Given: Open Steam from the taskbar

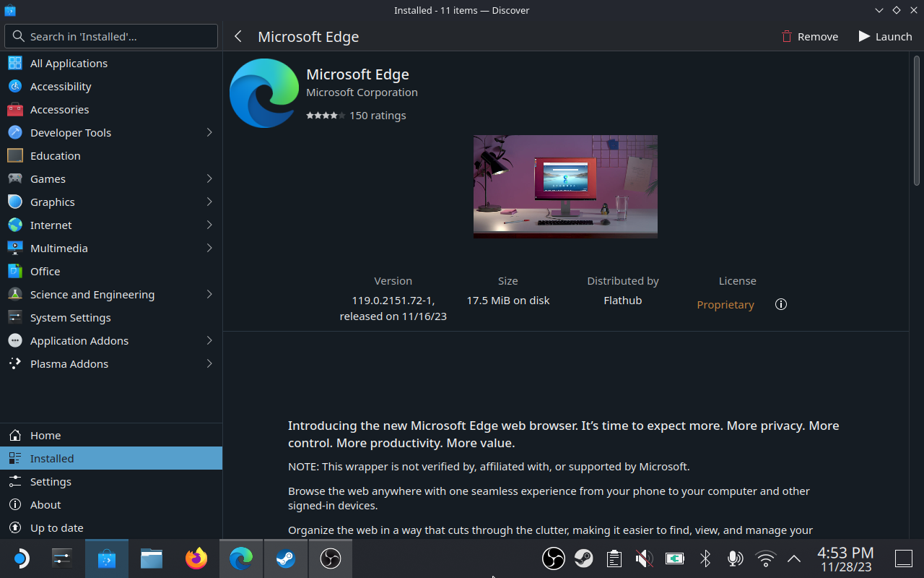Looking at the screenshot, I should coord(286,558).
